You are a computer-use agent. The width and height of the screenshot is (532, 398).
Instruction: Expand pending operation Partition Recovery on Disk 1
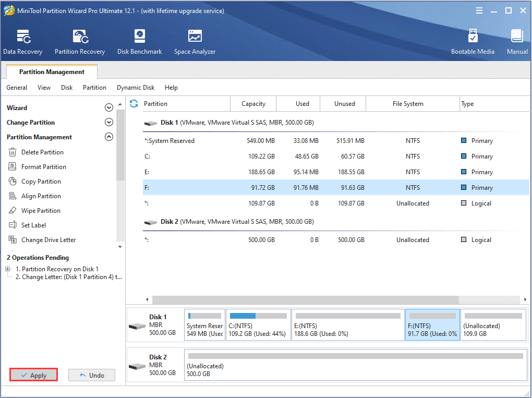pyautogui.click(x=7, y=269)
